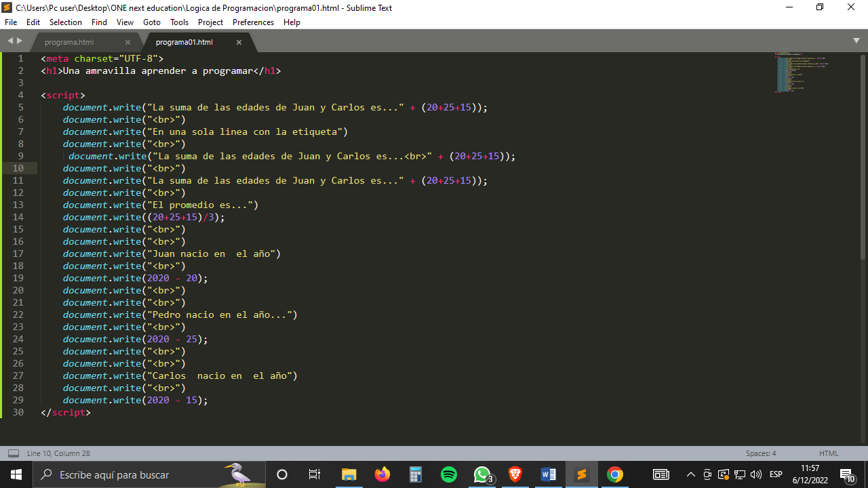Open Sublime Text taskbar icon
This screenshot has height=488, width=868.
581,474
